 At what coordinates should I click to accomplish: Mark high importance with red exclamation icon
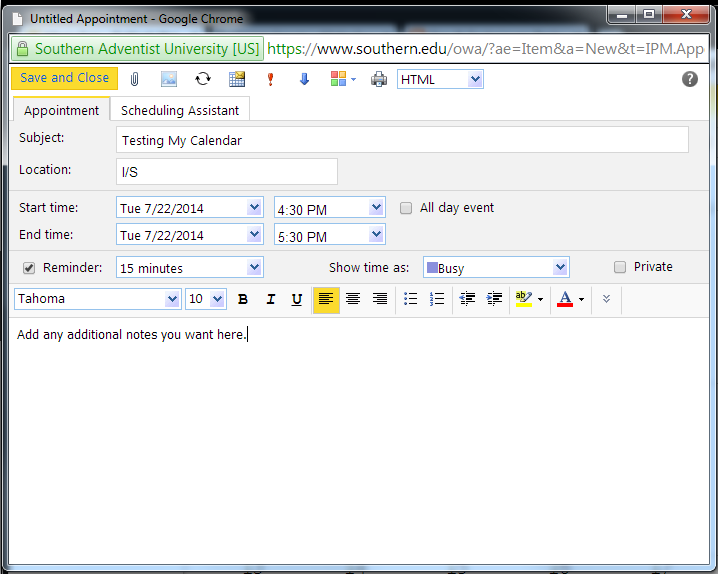pyautogui.click(x=270, y=79)
